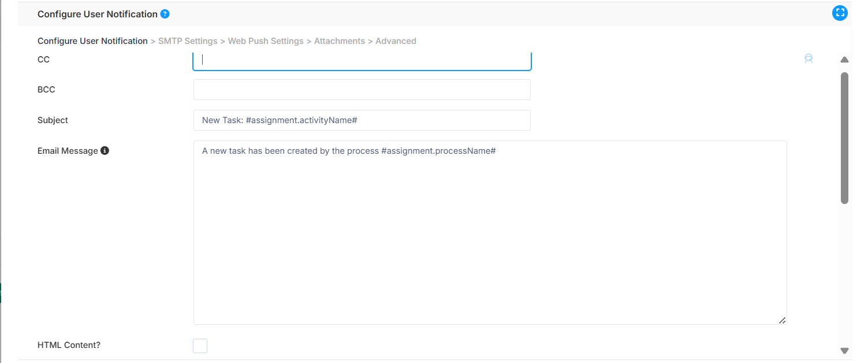Click the scroll down arrow icon
868x363 pixels.
click(844, 350)
